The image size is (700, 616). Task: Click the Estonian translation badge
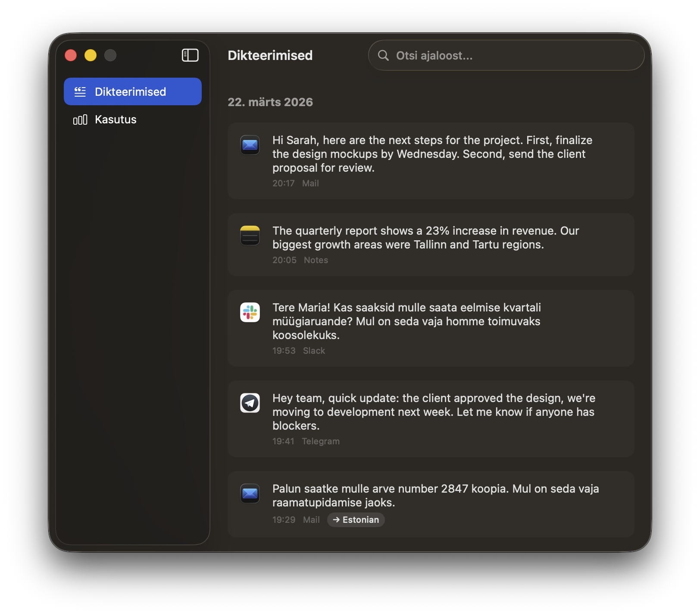tap(356, 520)
